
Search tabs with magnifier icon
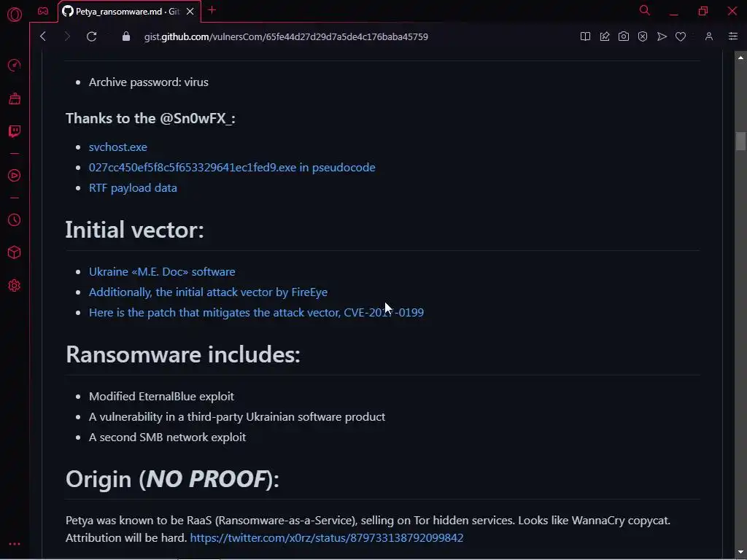645,10
